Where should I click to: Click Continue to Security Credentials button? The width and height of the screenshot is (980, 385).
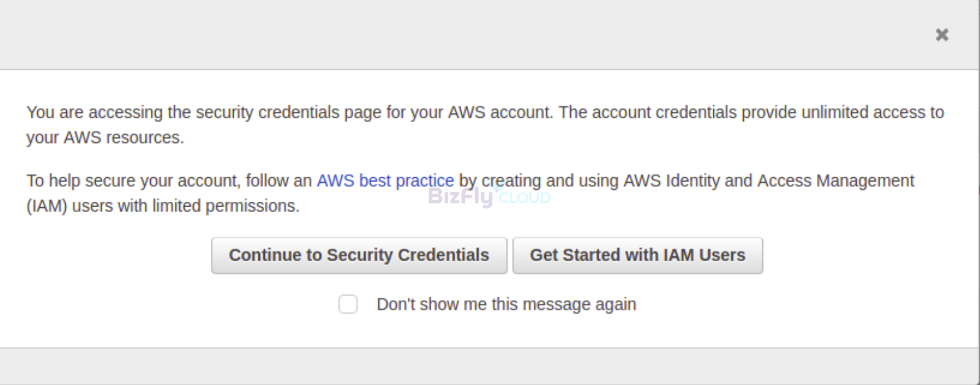point(359,255)
